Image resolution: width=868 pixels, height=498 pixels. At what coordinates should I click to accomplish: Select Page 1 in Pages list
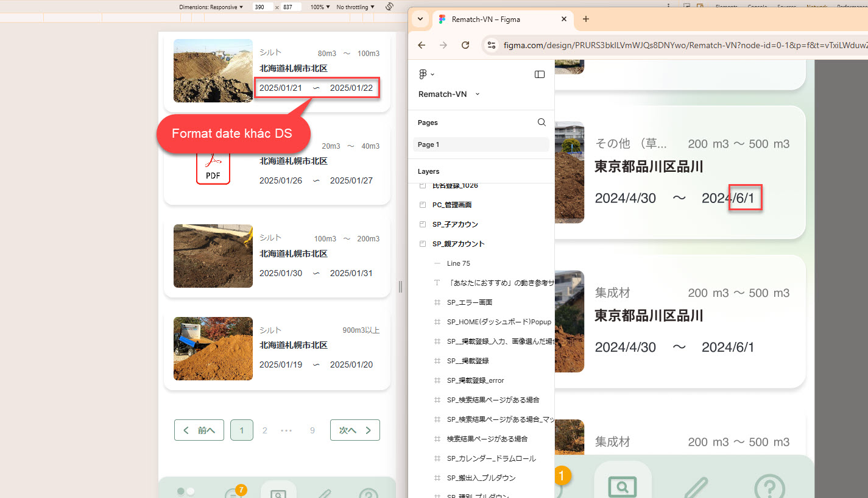[481, 144]
